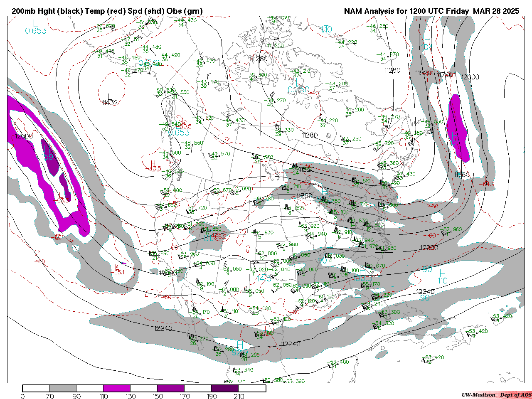Click the black L 11432 height minimum marker

coord(110,99)
